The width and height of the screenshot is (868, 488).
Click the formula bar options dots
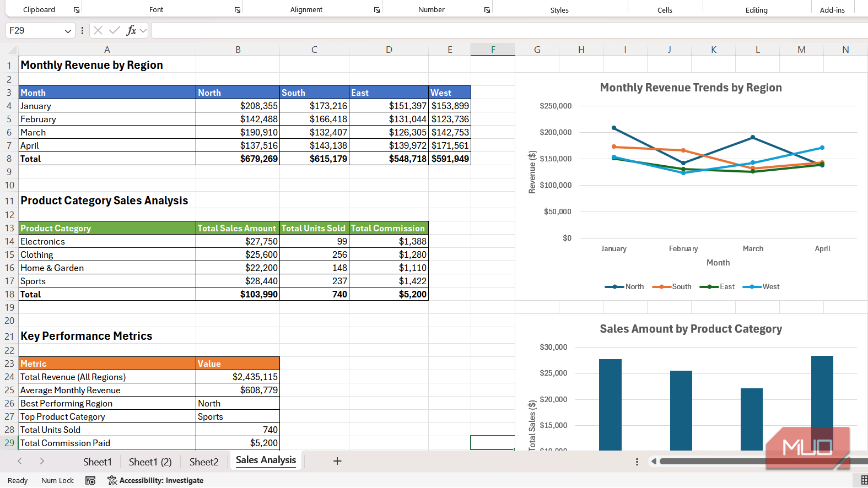click(x=82, y=30)
